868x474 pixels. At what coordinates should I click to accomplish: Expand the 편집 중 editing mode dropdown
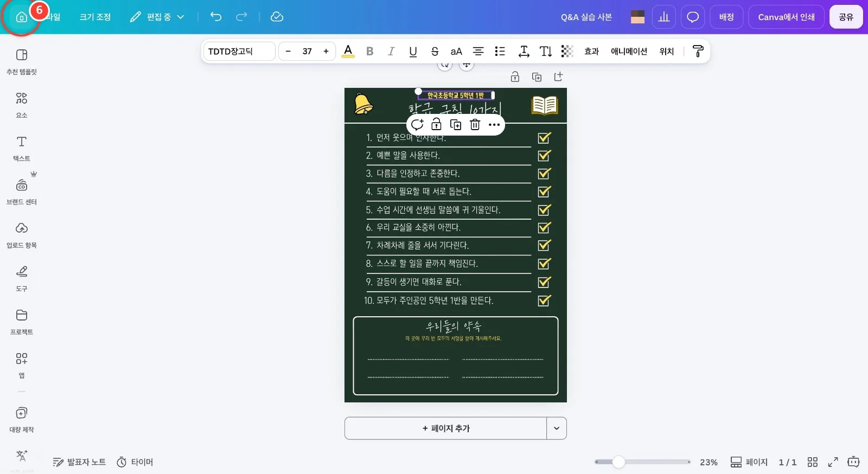[157, 17]
